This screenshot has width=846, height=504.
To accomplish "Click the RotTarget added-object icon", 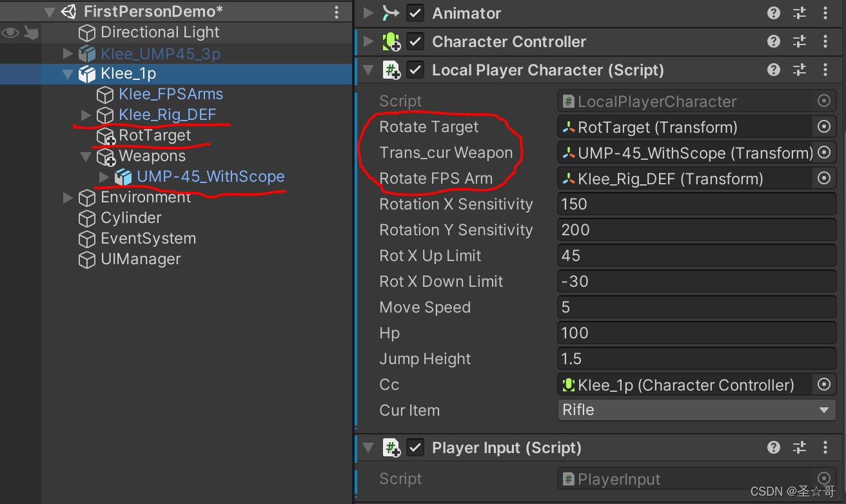I will tap(105, 136).
